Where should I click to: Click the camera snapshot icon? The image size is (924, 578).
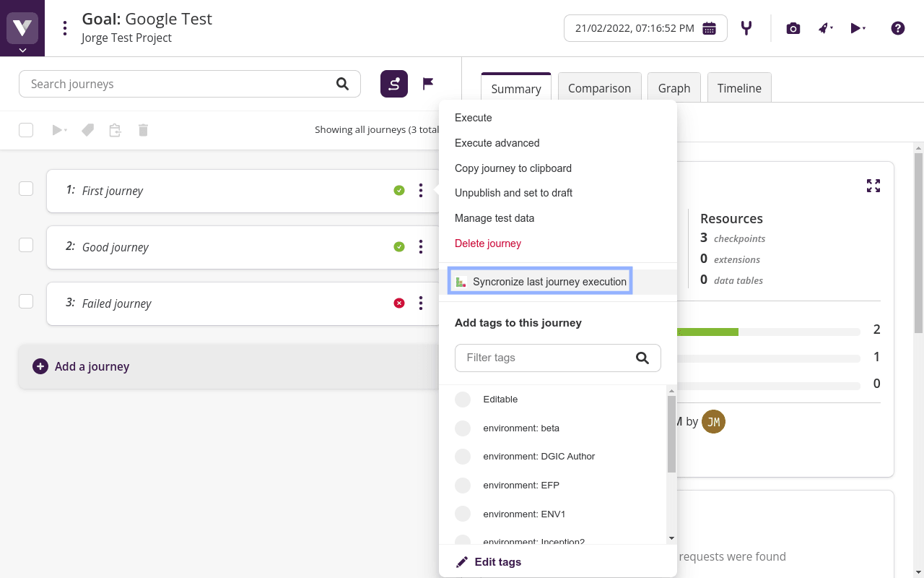click(793, 28)
